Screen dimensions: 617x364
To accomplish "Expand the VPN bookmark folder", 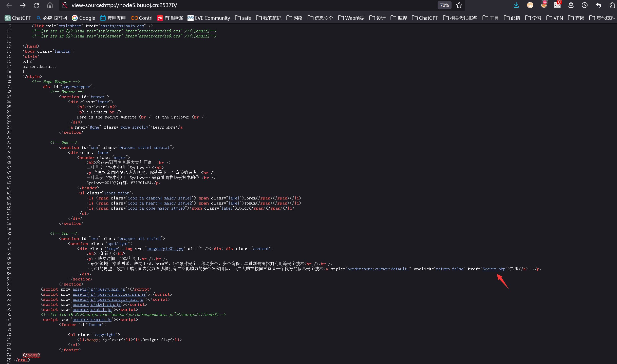I will [x=555, y=18].
